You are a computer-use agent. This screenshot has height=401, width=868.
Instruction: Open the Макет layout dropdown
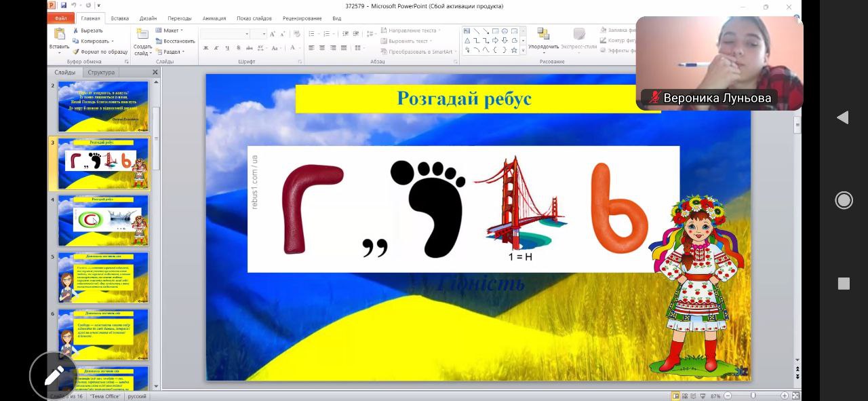[x=170, y=31]
